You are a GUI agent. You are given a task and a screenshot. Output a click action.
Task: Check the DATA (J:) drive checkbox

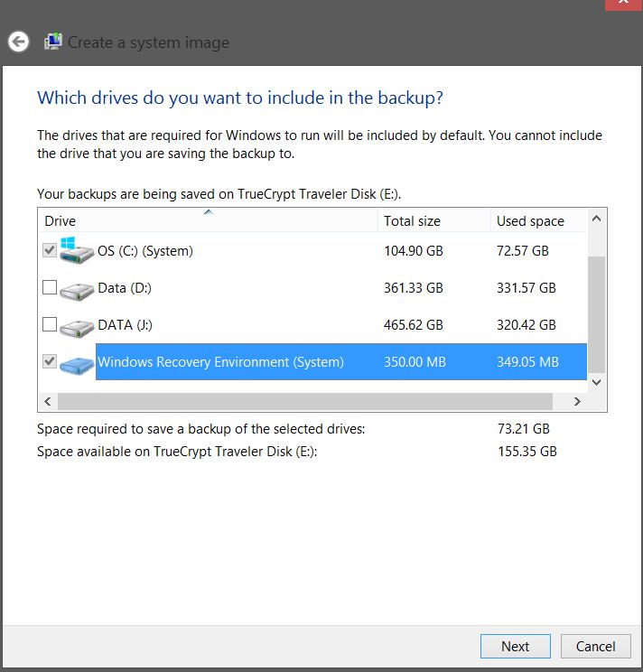coord(50,324)
